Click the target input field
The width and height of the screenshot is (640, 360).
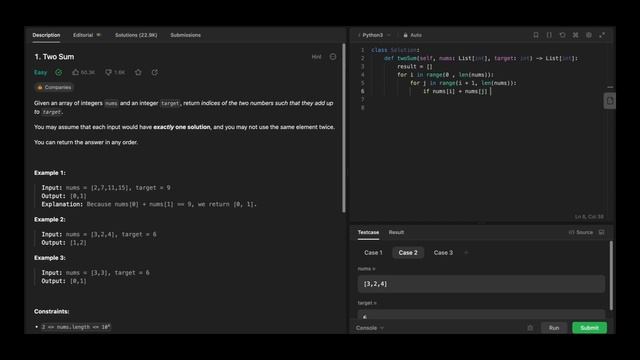point(481,315)
